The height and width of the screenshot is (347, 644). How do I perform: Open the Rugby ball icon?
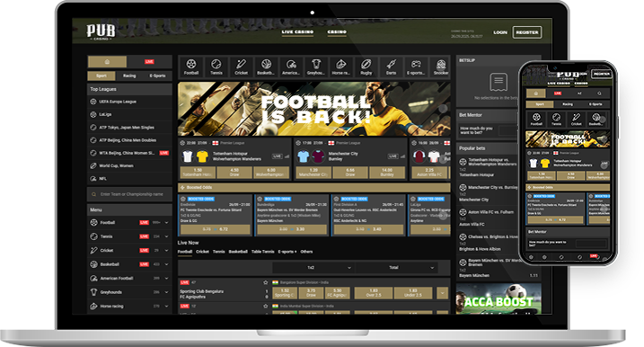pyautogui.click(x=366, y=67)
